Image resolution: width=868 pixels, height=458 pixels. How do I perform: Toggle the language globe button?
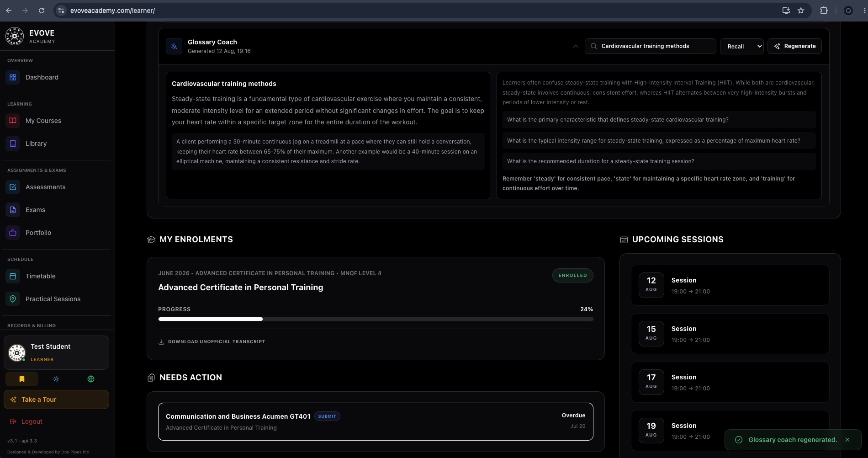91,379
